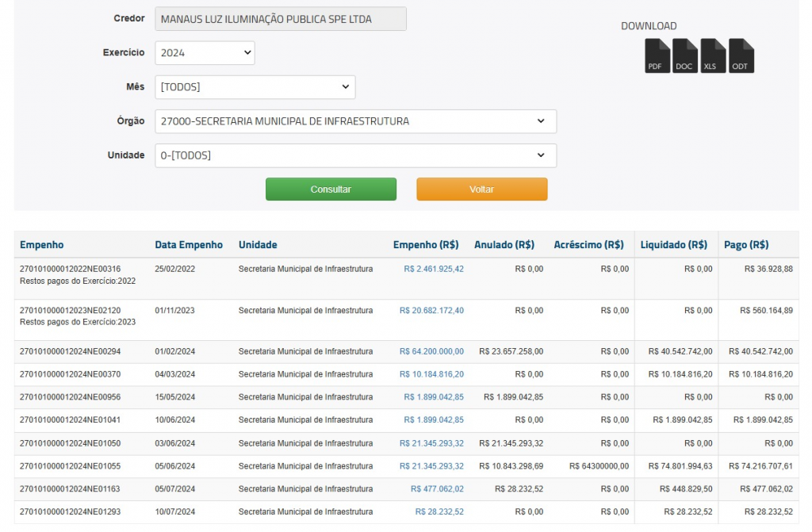This screenshot has width=812, height=532.
Task: Click the R$ 64.200.000,00 empenho link
Action: point(431,351)
